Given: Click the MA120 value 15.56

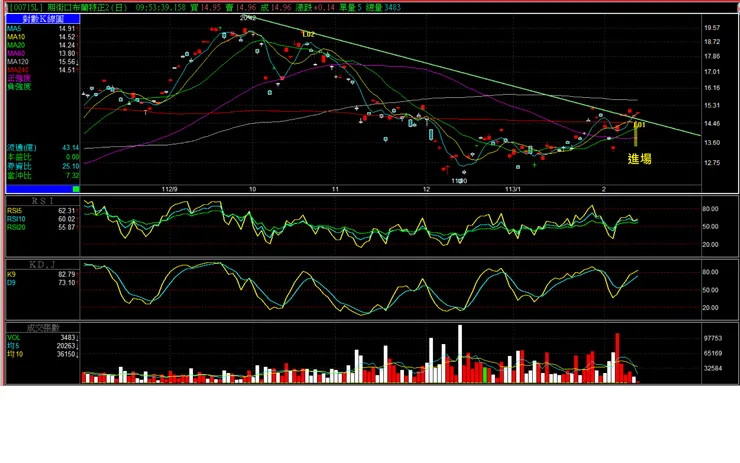Looking at the screenshot, I should tap(67, 62).
